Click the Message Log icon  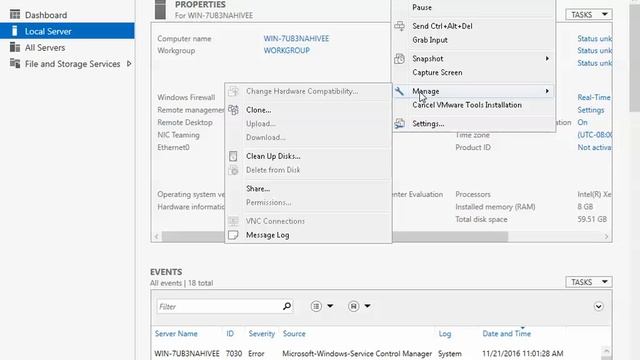click(233, 235)
